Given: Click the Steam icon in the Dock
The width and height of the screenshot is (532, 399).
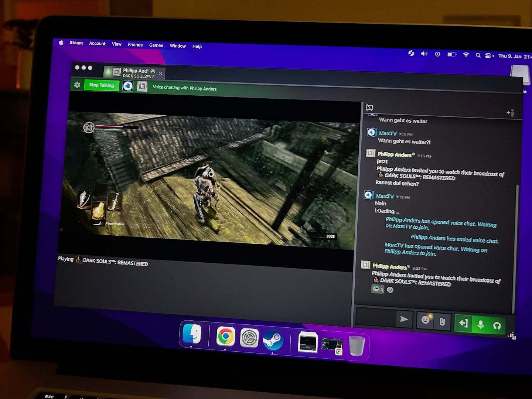Looking at the screenshot, I should tap(273, 340).
